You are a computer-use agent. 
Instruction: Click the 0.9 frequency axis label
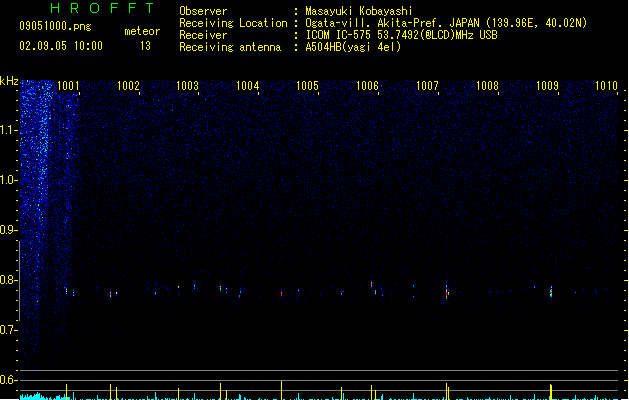click(8, 230)
